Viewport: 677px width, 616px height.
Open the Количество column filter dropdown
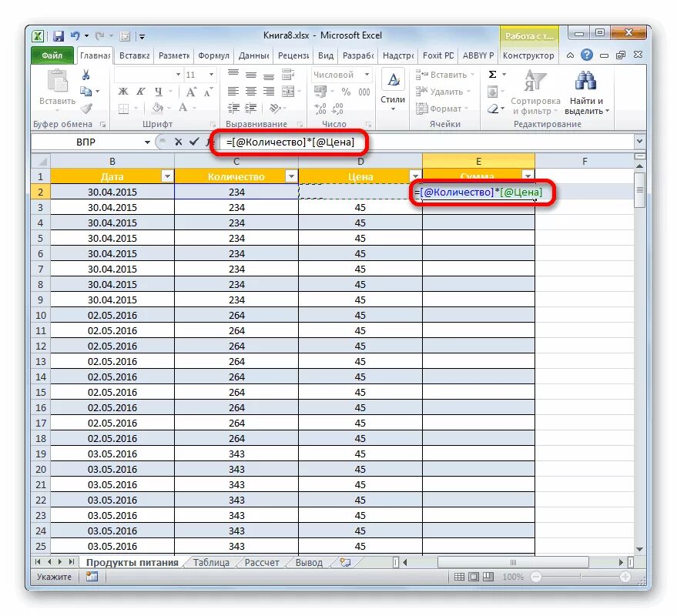(291, 176)
